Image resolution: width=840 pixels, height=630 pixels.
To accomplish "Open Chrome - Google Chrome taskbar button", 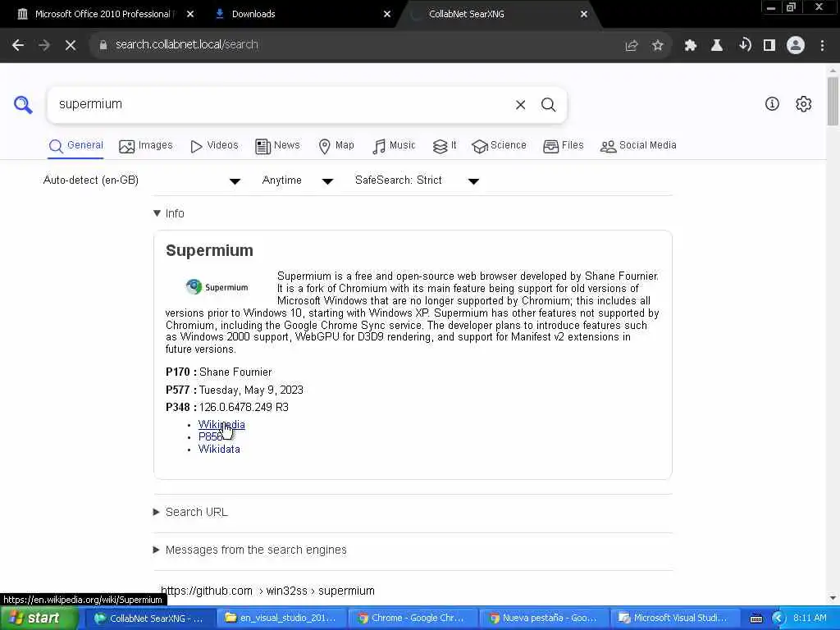I will 412,619.
